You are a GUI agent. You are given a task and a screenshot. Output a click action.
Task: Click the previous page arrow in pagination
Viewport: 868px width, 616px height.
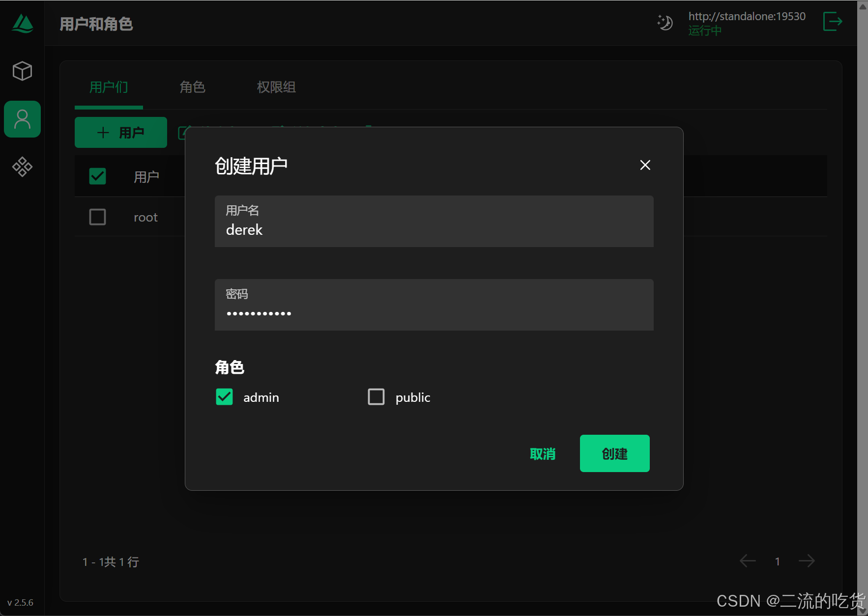point(748,560)
